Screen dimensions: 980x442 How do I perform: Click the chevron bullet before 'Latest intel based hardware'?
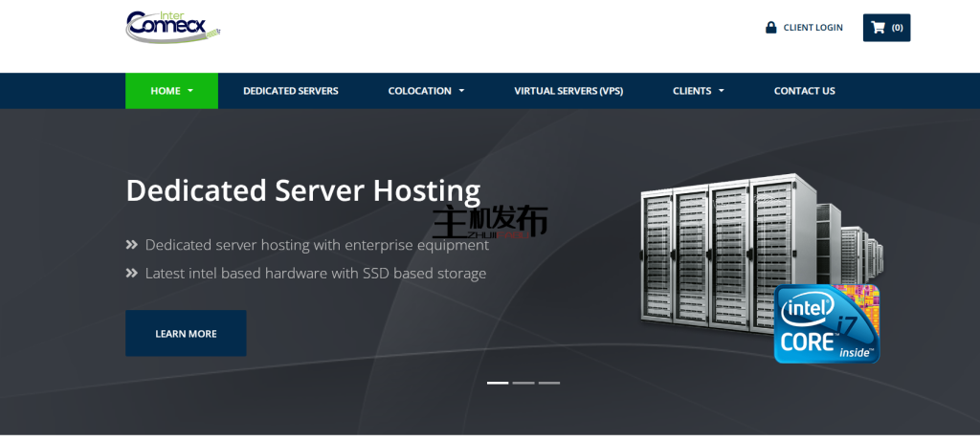coord(132,274)
